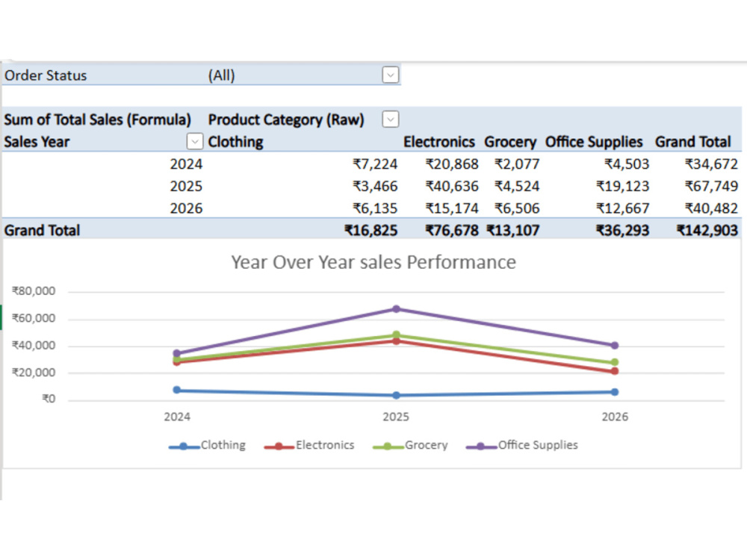Open the Order Status filter dropdown

(390, 75)
